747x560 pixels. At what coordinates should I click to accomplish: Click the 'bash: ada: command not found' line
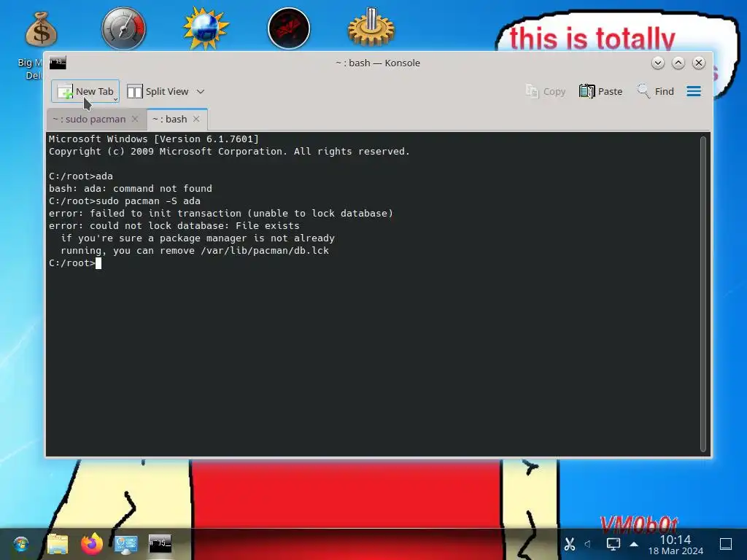click(x=130, y=189)
